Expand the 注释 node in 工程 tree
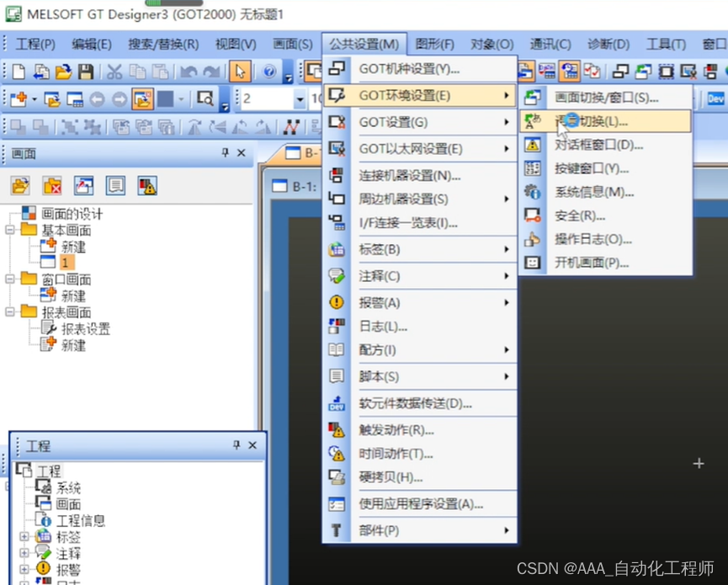This screenshot has height=585, width=728. pos(24,553)
